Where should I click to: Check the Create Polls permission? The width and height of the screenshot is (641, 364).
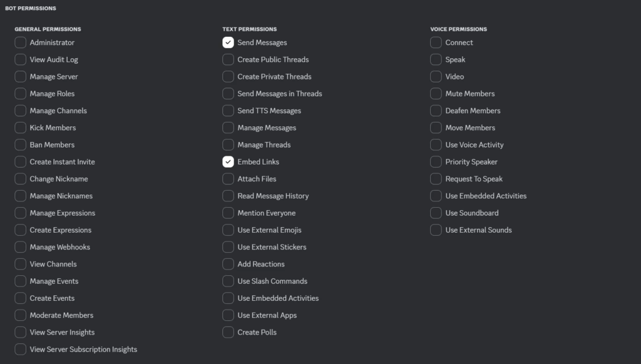[228, 332]
